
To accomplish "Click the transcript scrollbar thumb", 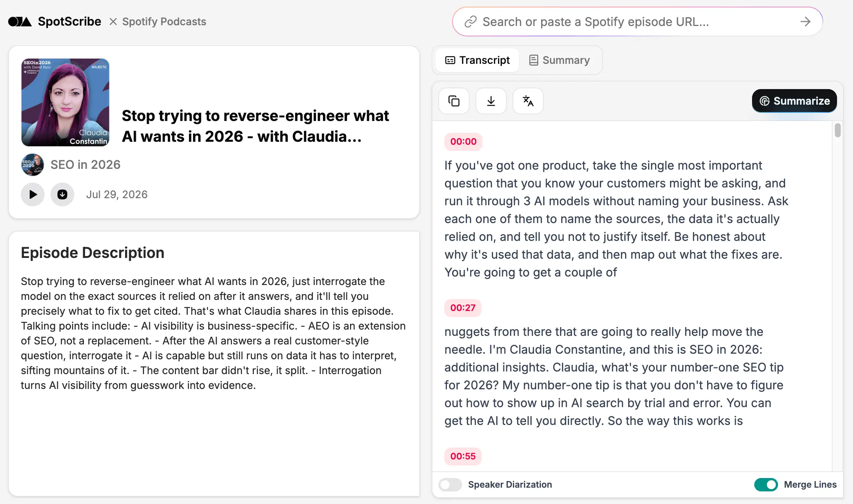I will click(x=837, y=130).
